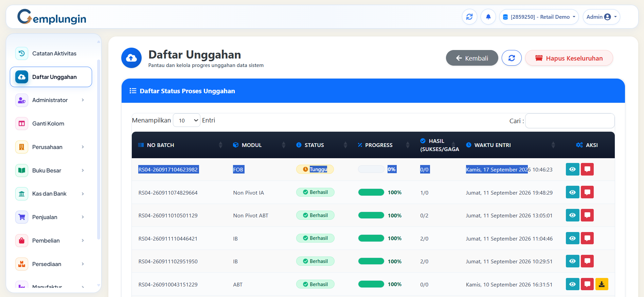Expand the Buku Besar submenu chevron
Image resolution: width=644 pixels, height=297 pixels.
(x=83, y=170)
